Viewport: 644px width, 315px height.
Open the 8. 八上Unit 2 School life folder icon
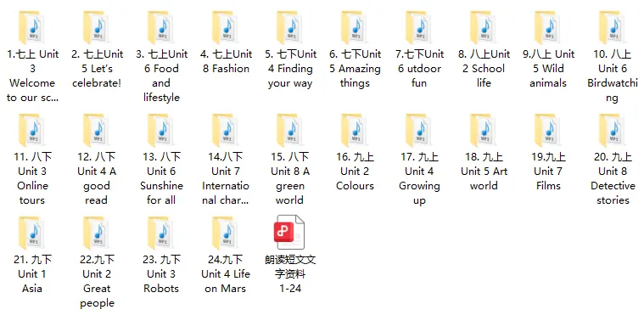(484, 27)
